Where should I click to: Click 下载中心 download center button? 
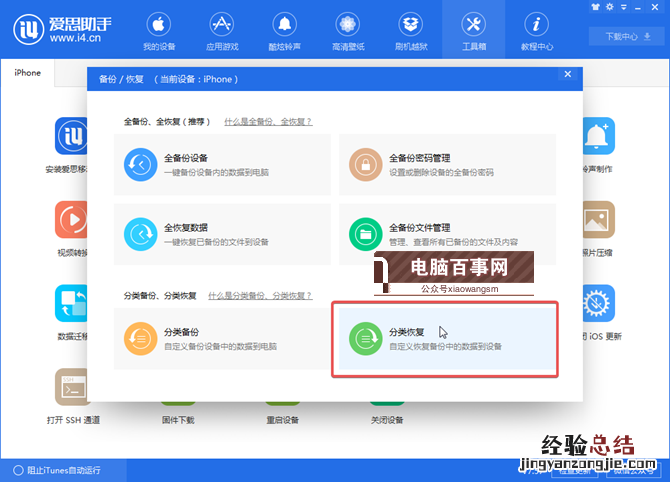pos(626,36)
